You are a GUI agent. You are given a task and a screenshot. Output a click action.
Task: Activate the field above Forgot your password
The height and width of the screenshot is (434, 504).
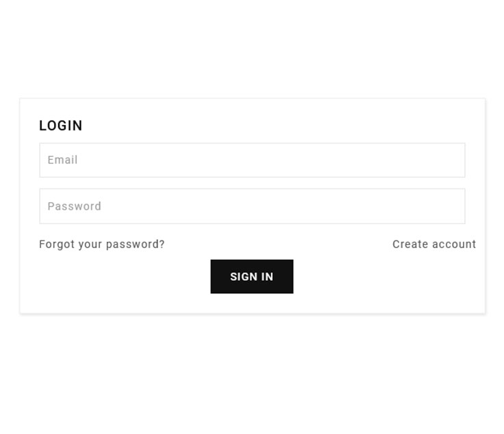coord(252,206)
